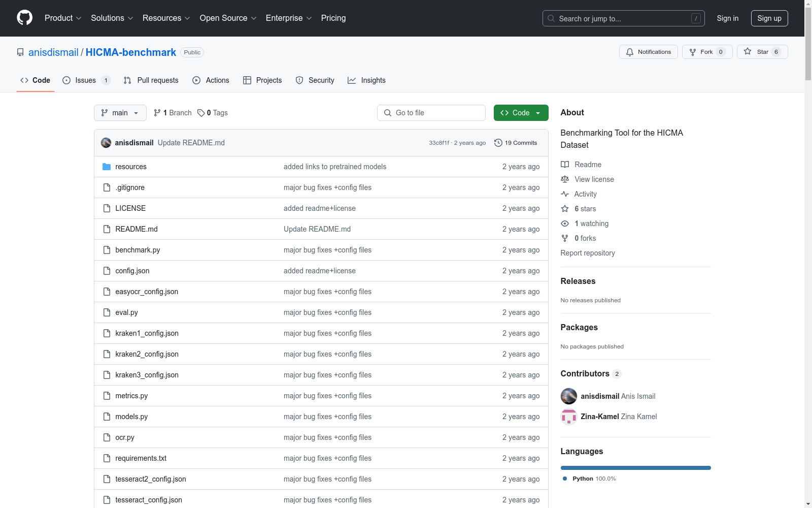The image size is (812, 508).
Task: Click the tag icon next to 0 Tags
Action: pos(201,113)
